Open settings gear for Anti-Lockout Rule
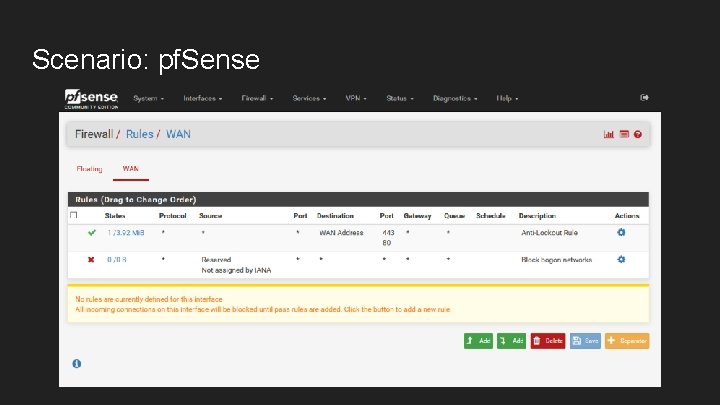Screen dimensions: 720x405 click(x=621, y=232)
